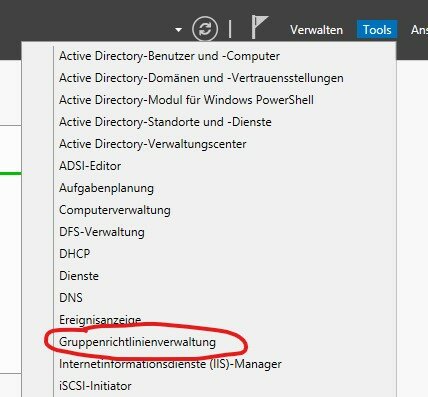Viewport: 428px width, 397px height.
Task: Open Active Directory-Domänen und -Vertrauensstellungen
Action: [x=201, y=78]
